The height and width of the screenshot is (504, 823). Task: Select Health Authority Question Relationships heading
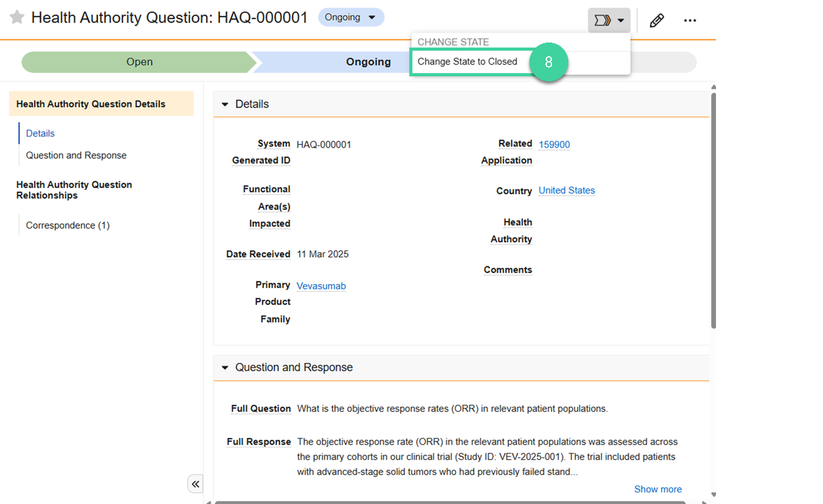pos(74,190)
